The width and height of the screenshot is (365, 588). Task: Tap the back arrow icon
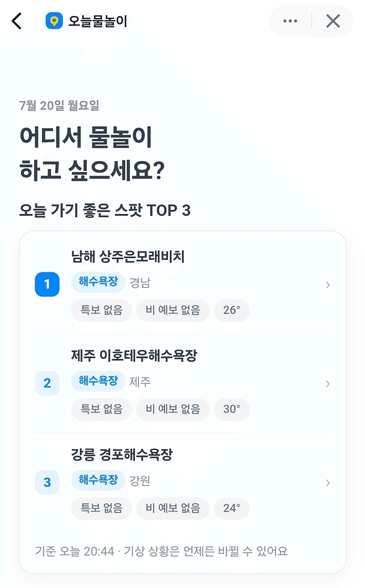click(x=17, y=21)
